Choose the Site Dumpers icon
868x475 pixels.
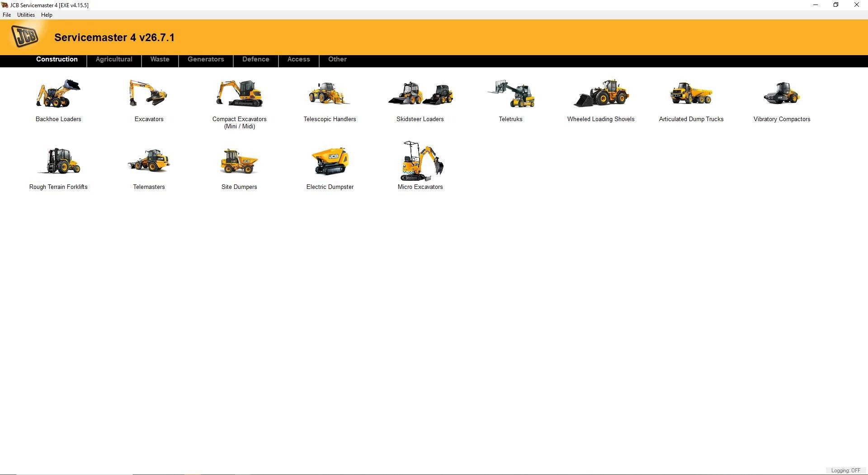(239, 161)
